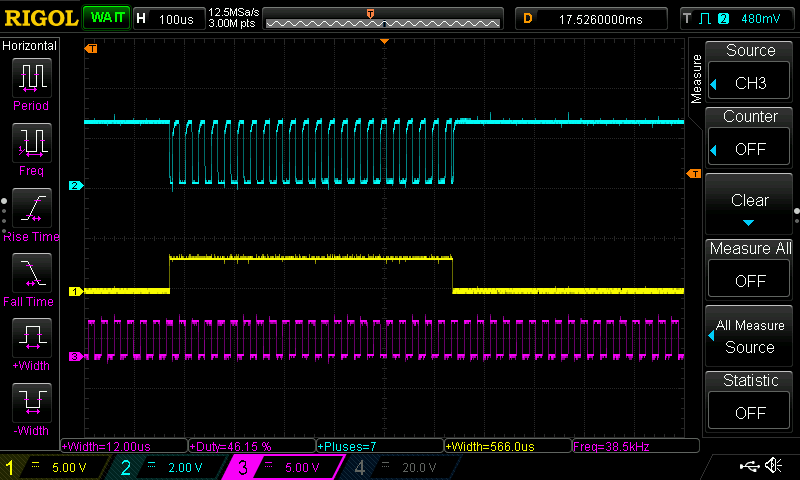
Task: Click the trigger source channel 2 badge
Action: tap(723, 19)
